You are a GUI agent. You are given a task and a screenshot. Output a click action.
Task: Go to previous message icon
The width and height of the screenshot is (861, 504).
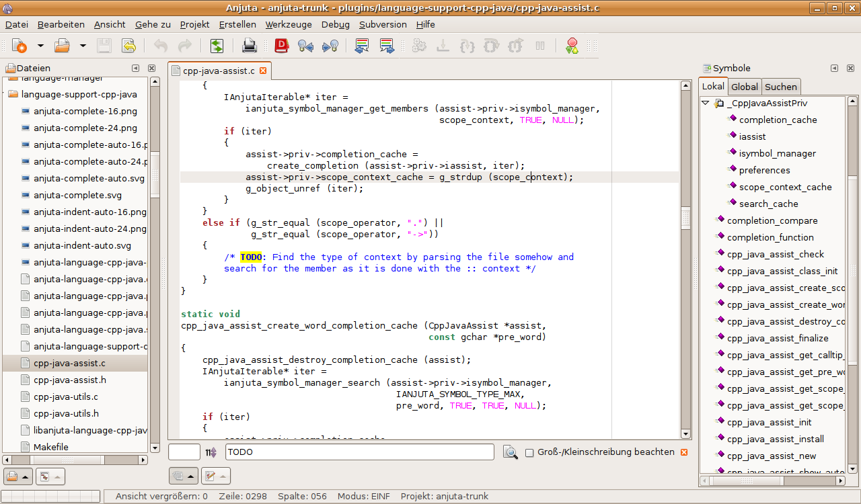pyautogui.click(x=362, y=46)
